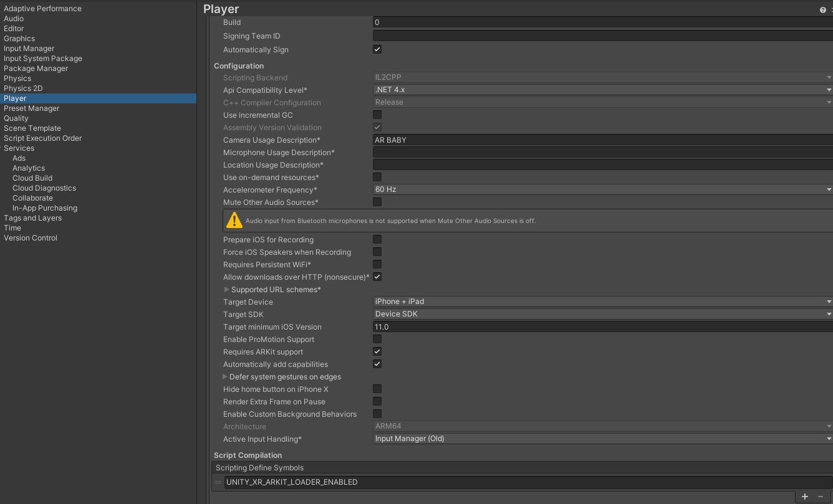Select Quality in the settings sidebar
833x504 pixels.
point(16,118)
